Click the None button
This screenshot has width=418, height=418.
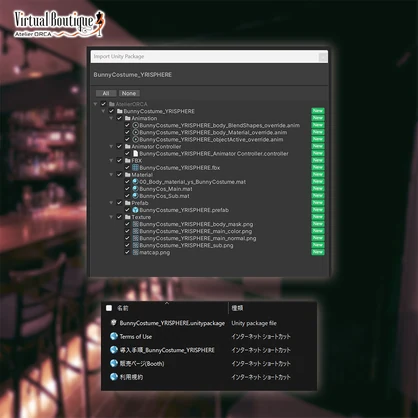[129, 93]
